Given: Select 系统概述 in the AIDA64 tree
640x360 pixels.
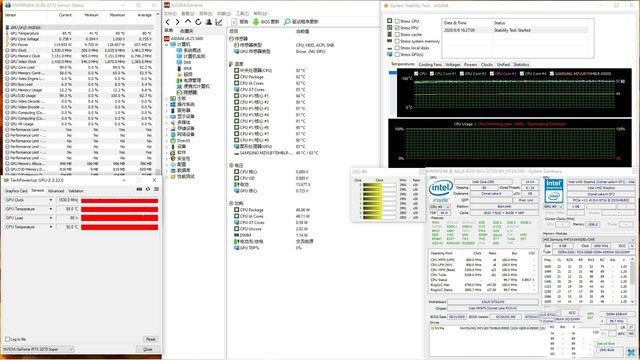Looking at the screenshot, I should pyautogui.click(x=189, y=50).
